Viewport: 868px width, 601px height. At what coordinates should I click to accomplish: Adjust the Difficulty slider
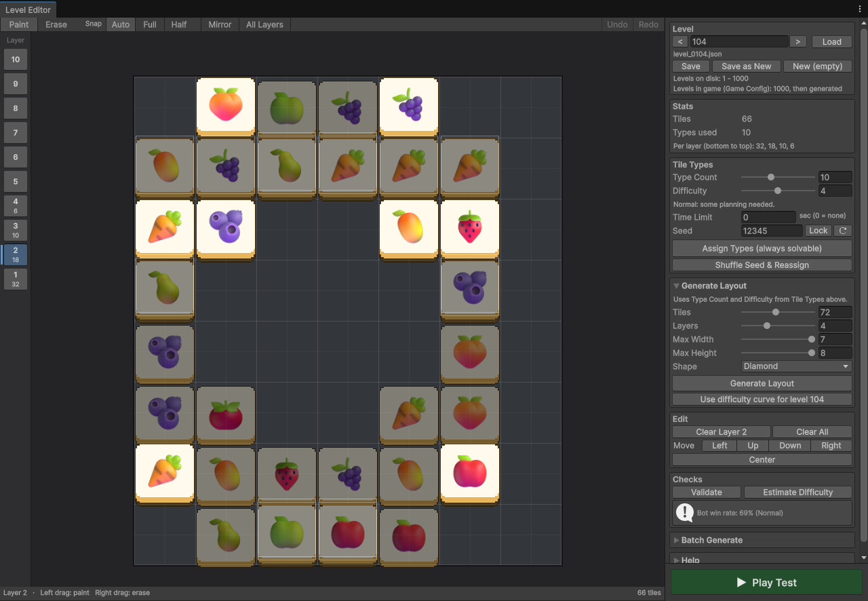tap(778, 191)
